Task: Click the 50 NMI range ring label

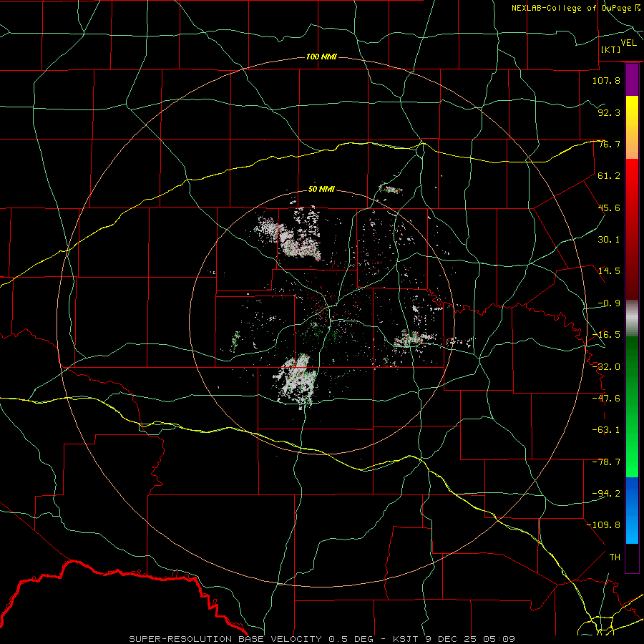Action: click(x=321, y=189)
